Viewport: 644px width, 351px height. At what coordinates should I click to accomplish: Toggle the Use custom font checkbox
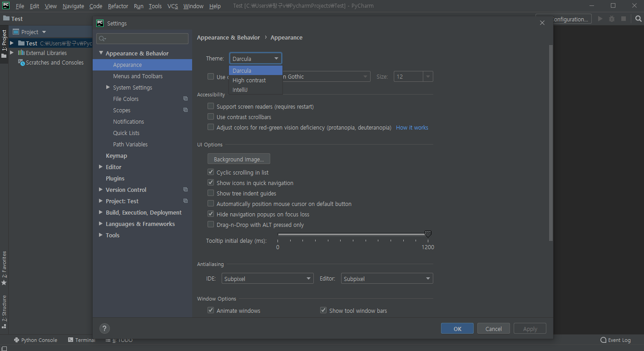pos(211,76)
